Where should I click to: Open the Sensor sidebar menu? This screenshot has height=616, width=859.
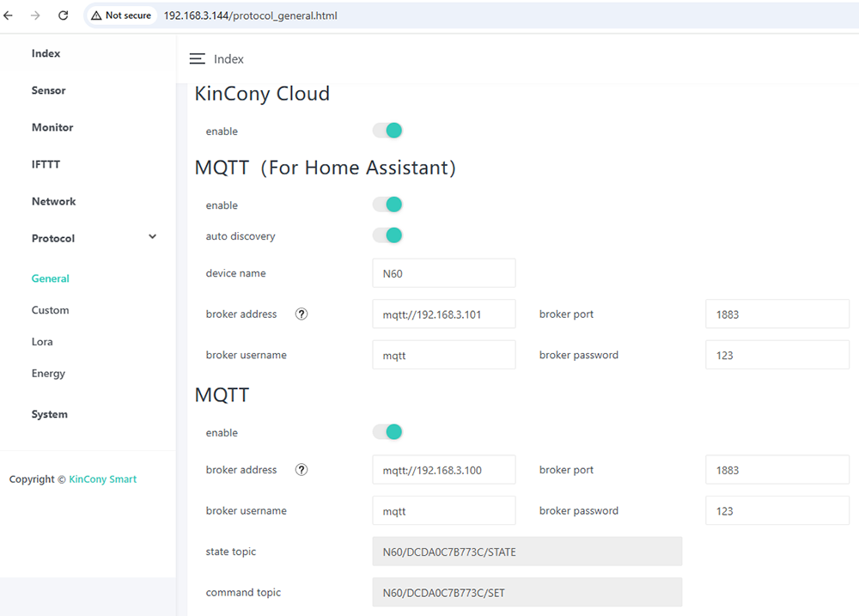coord(49,90)
